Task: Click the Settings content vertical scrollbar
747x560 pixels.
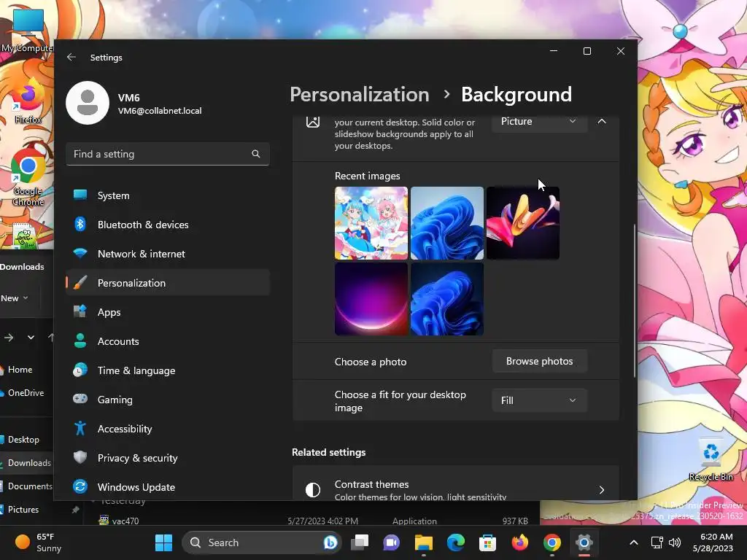Action: [635, 300]
